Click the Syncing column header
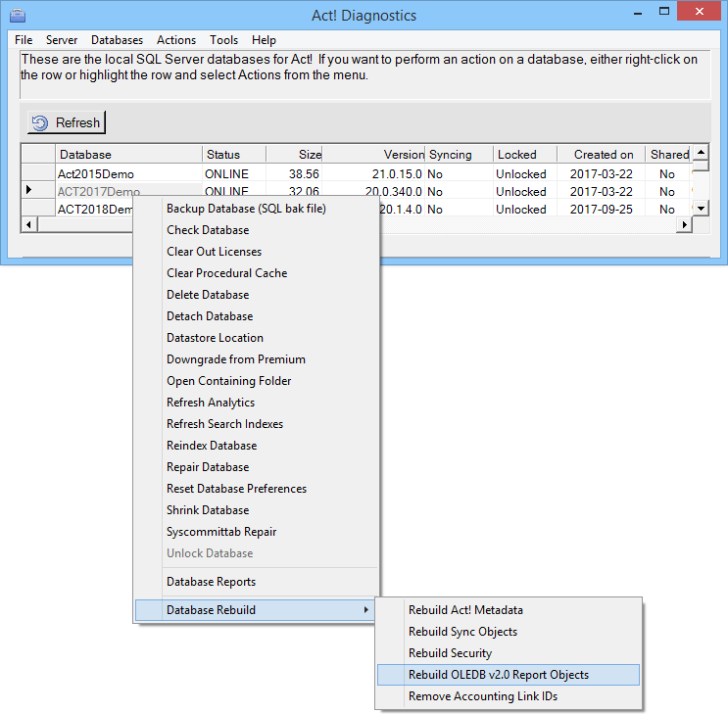 (460, 155)
